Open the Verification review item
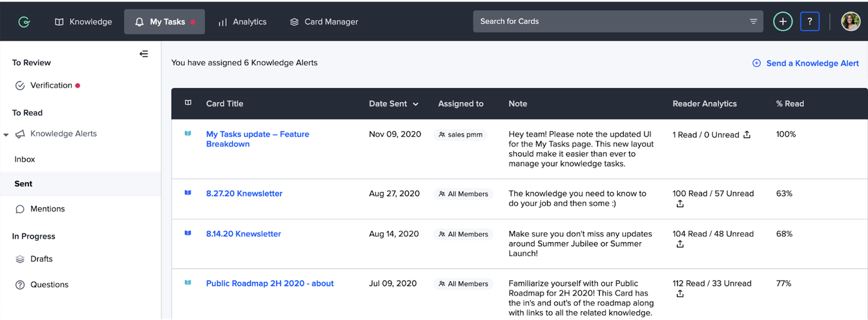Screen dimensions: 868x320 (51, 85)
